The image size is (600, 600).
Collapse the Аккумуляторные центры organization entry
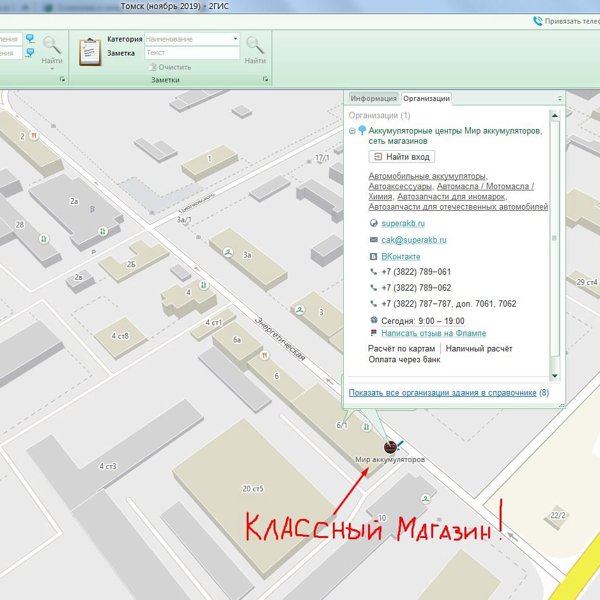[x=352, y=131]
